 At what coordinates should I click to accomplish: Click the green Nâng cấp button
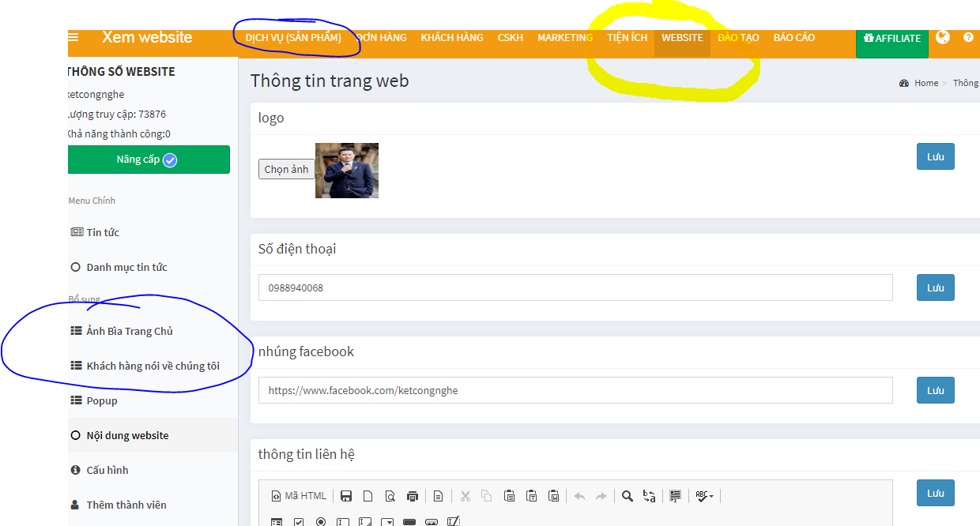coord(148,160)
